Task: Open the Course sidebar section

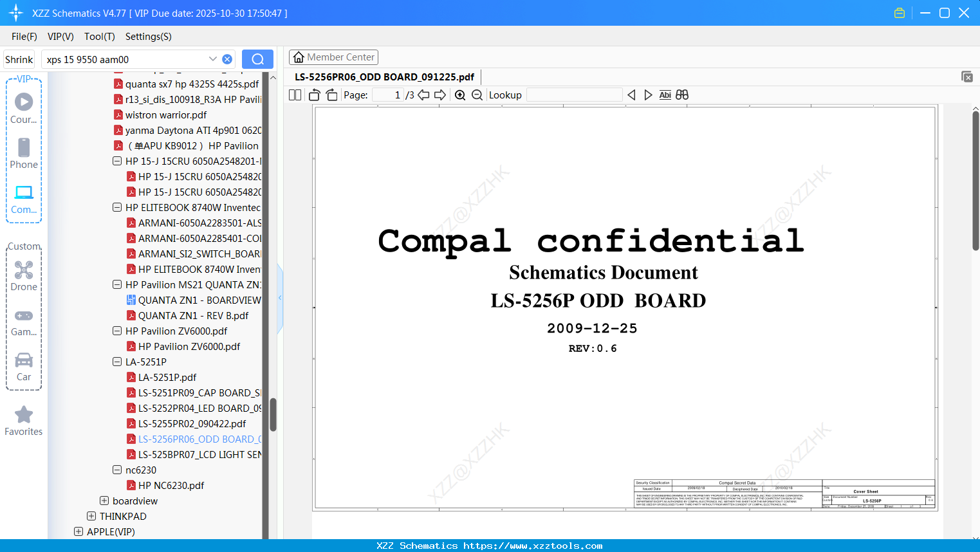Action: (24, 108)
